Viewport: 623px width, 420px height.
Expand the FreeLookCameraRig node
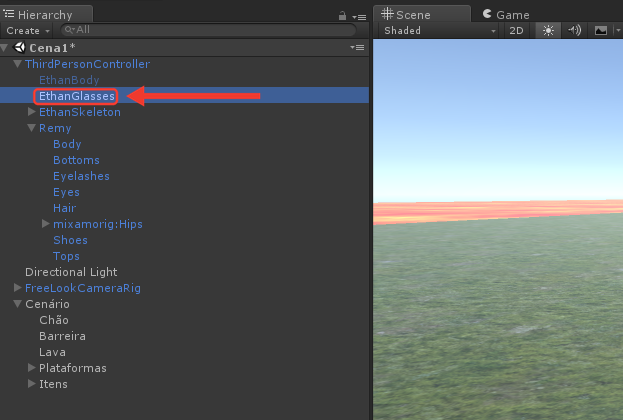[x=17, y=288]
